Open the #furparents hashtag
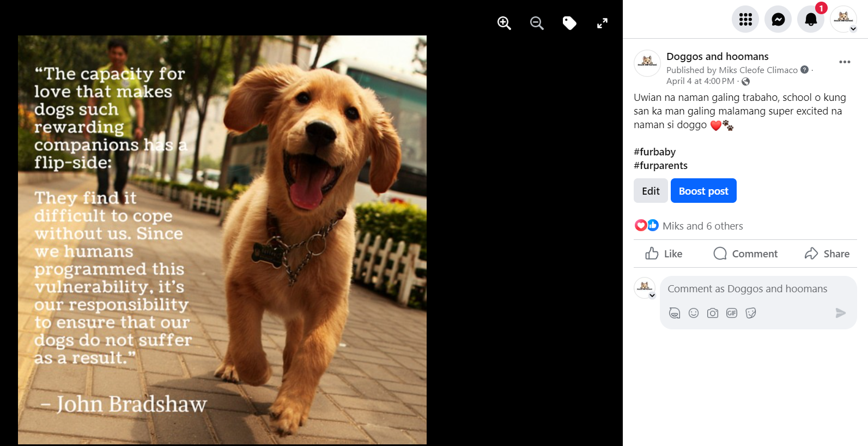 coord(660,165)
